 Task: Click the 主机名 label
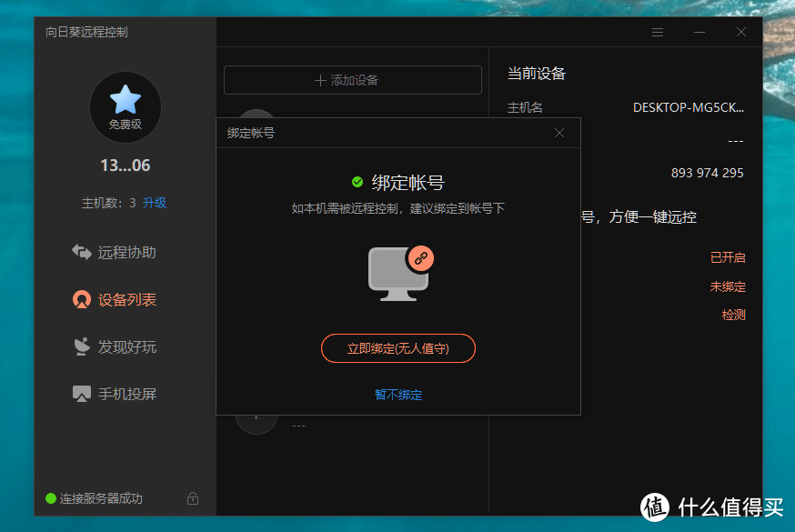525,107
